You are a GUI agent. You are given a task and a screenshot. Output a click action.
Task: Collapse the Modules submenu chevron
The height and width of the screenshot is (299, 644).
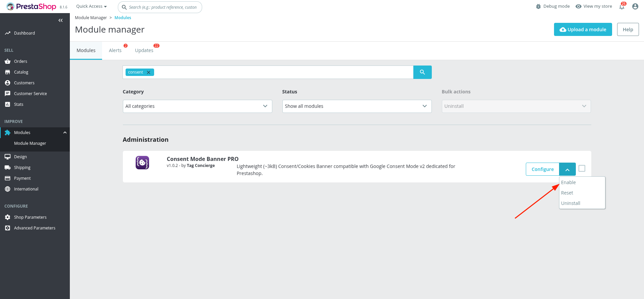click(65, 132)
